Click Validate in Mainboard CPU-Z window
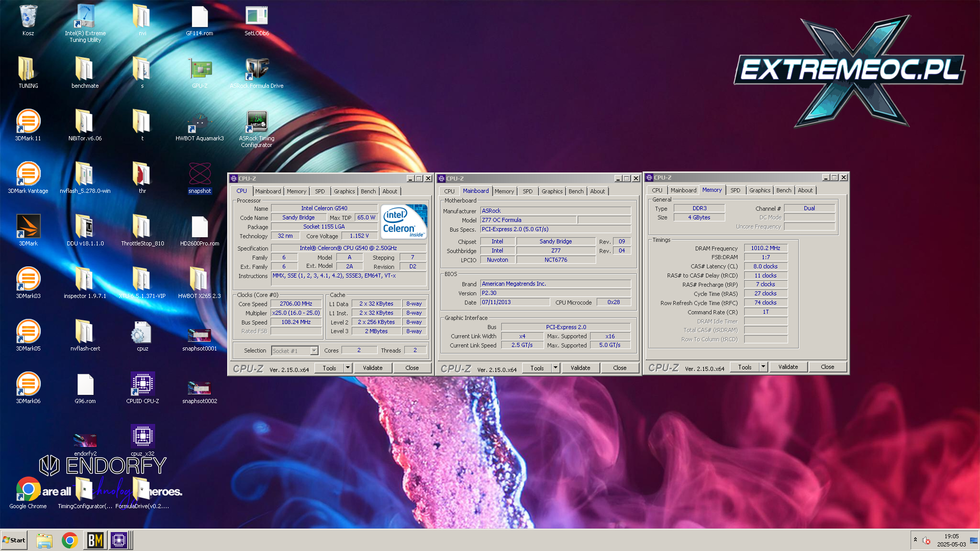The height and width of the screenshot is (551, 980). [x=580, y=368]
